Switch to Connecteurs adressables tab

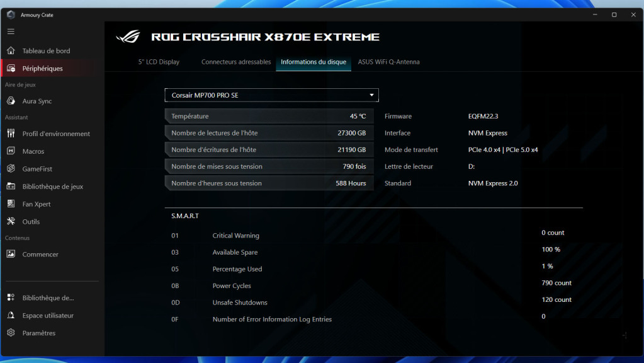click(235, 62)
